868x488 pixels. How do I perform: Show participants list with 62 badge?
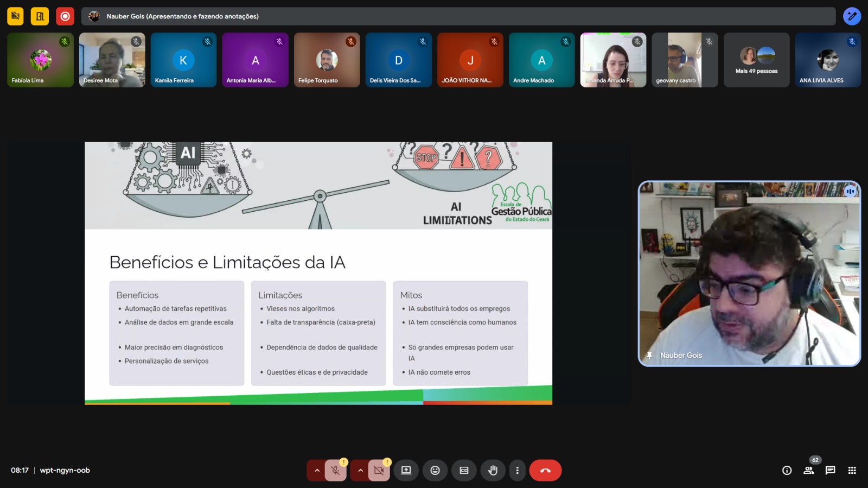pos(809,471)
